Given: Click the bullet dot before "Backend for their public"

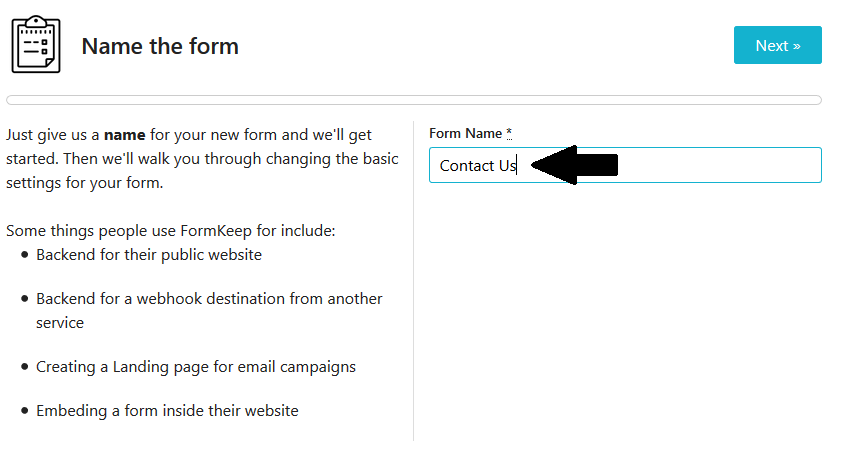Looking at the screenshot, I should (24, 256).
